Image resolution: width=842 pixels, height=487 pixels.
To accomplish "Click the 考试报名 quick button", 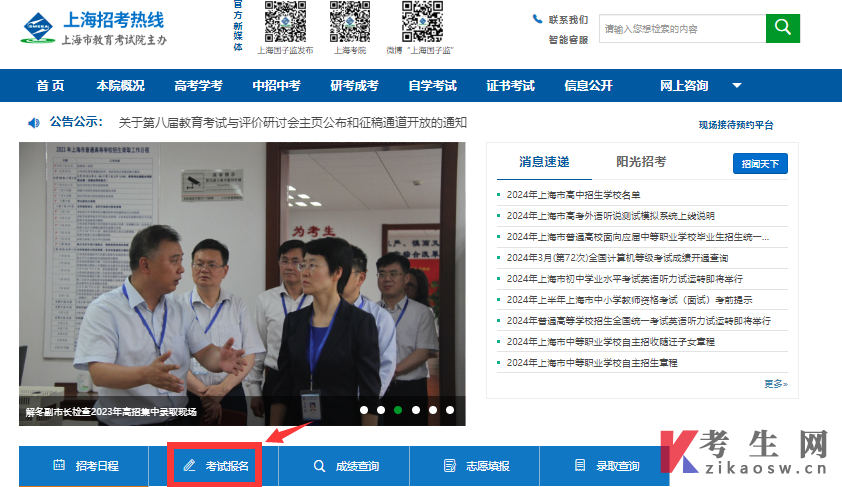I will pos(214,466).
